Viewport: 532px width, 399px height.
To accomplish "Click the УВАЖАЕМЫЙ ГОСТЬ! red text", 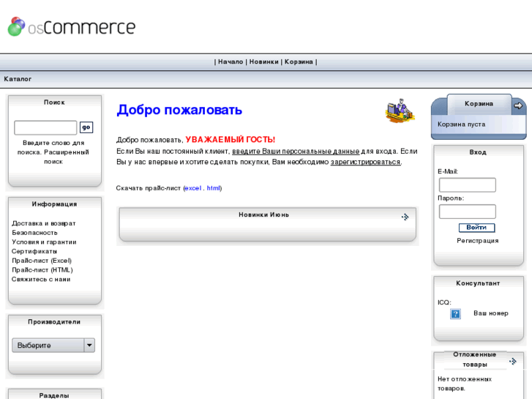I will pyautogui.click(x=230, y=140).
